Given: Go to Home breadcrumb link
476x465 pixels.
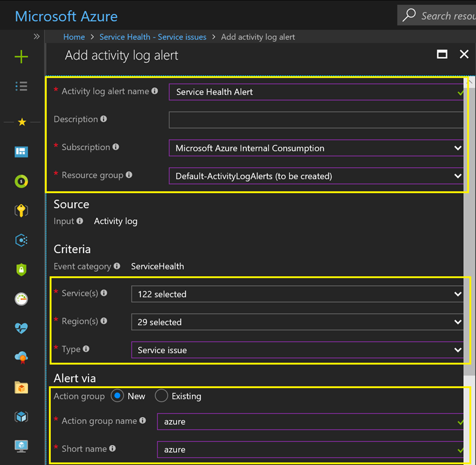Looking at the screenshot, I should pos(74,37).
